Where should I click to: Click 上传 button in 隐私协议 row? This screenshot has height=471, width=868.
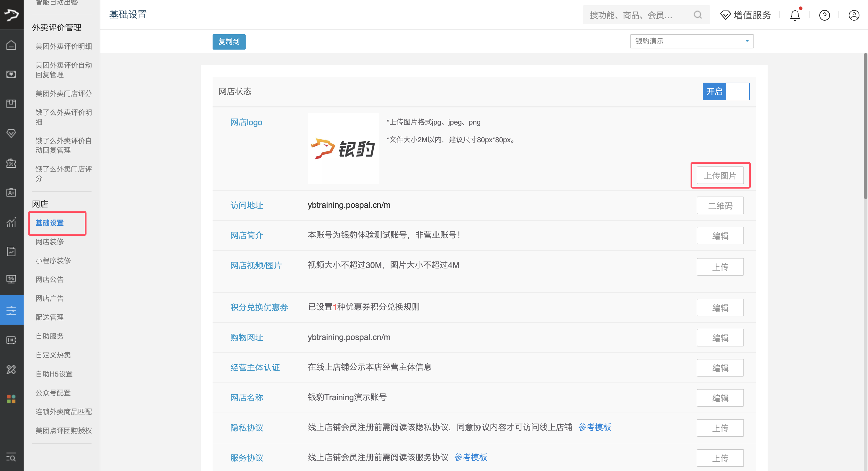[720, 428]
